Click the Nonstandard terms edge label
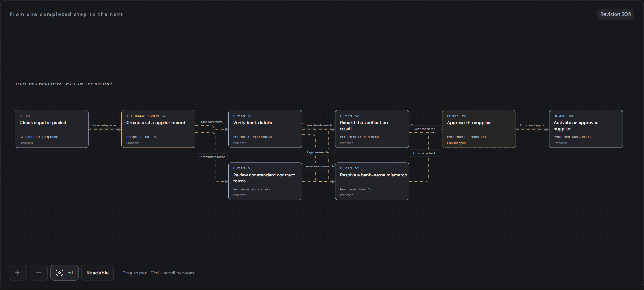This screenshot has height=290, width=644. [212, 157]
